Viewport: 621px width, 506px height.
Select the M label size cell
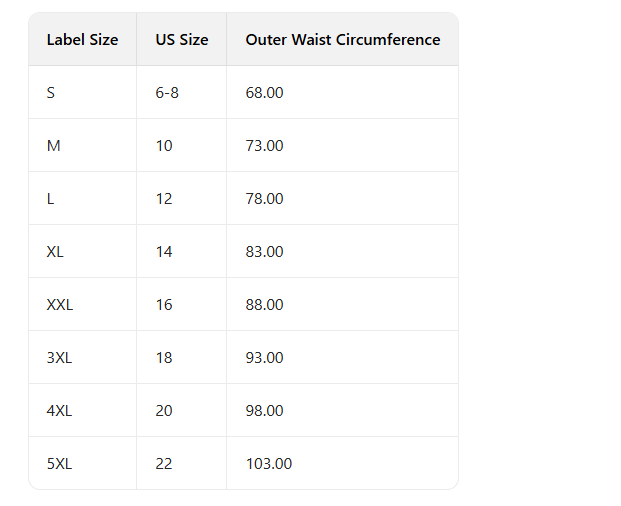click(x=54, y=146)
